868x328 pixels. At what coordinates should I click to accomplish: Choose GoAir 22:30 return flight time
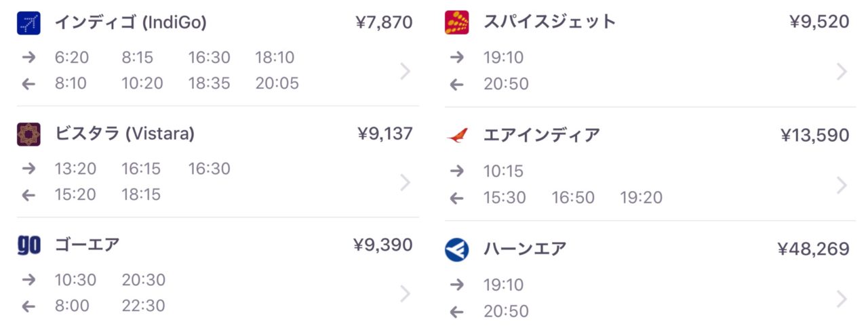143,306
